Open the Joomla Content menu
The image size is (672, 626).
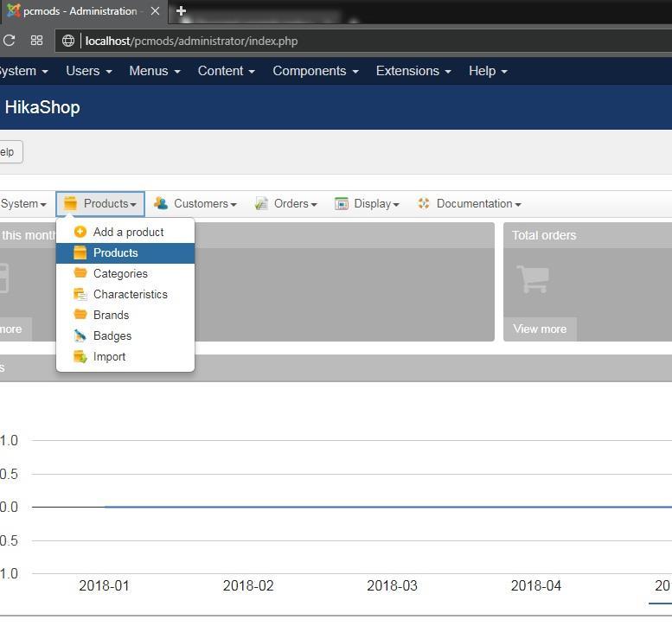227,71
